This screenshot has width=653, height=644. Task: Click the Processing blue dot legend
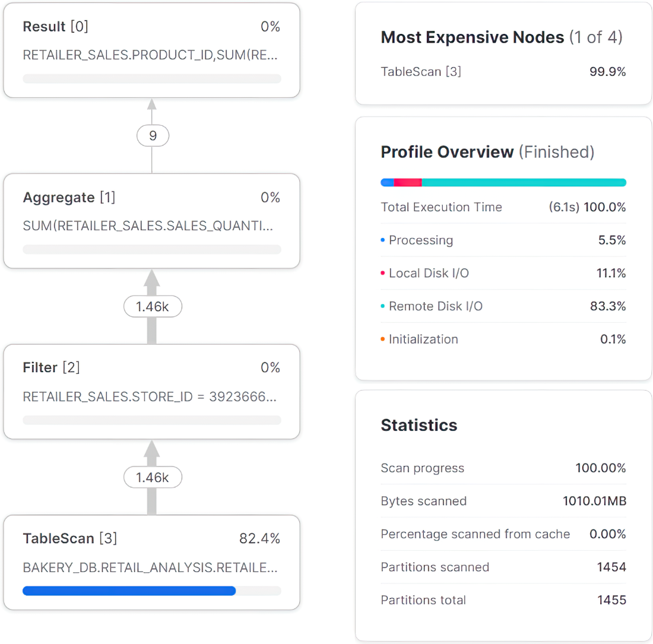pos(383,240)
